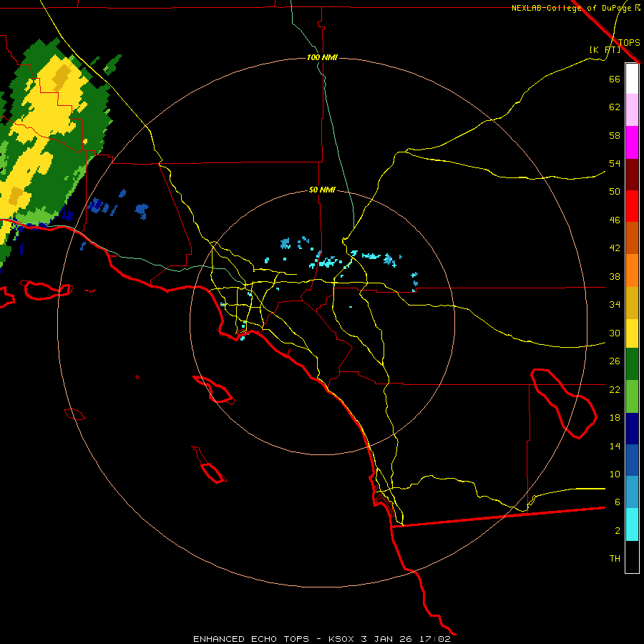
Task: Click the cyan 10 legend swatch
Action: click(632, 525)
